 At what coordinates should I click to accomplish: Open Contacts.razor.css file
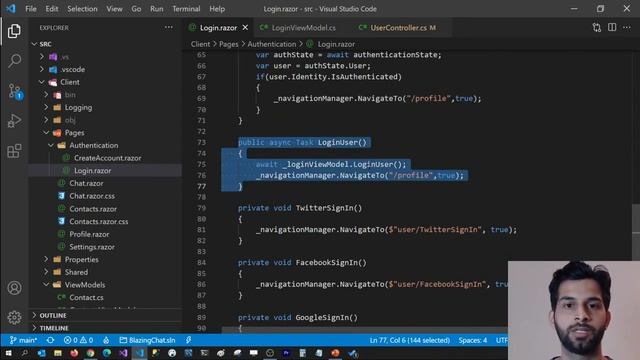tap(105, 221)
